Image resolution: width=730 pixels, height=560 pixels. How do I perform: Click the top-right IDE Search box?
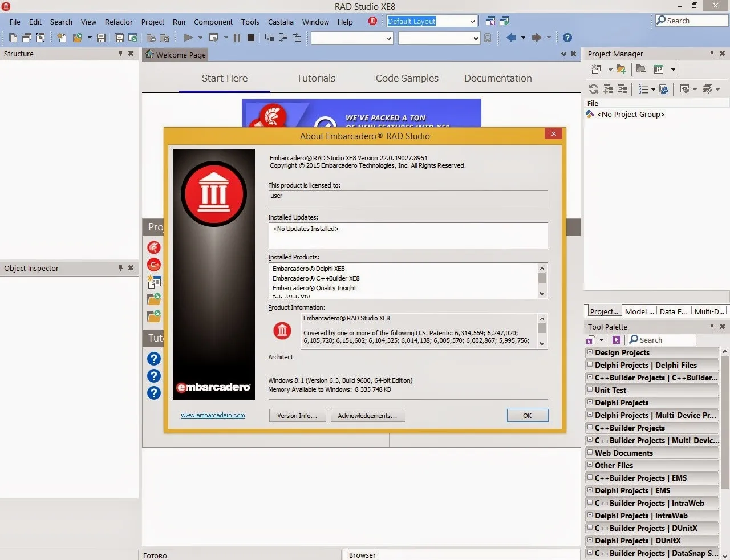click(691, 21)
